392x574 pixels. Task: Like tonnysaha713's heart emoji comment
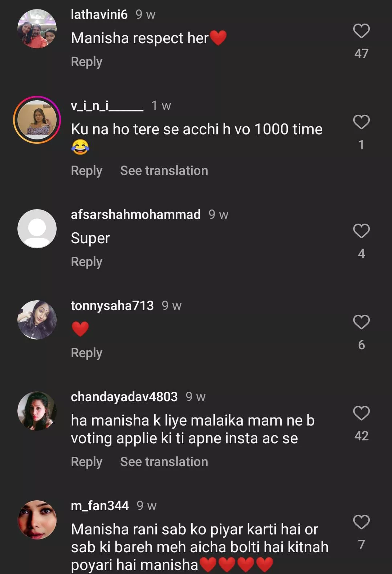pos(361,322)
